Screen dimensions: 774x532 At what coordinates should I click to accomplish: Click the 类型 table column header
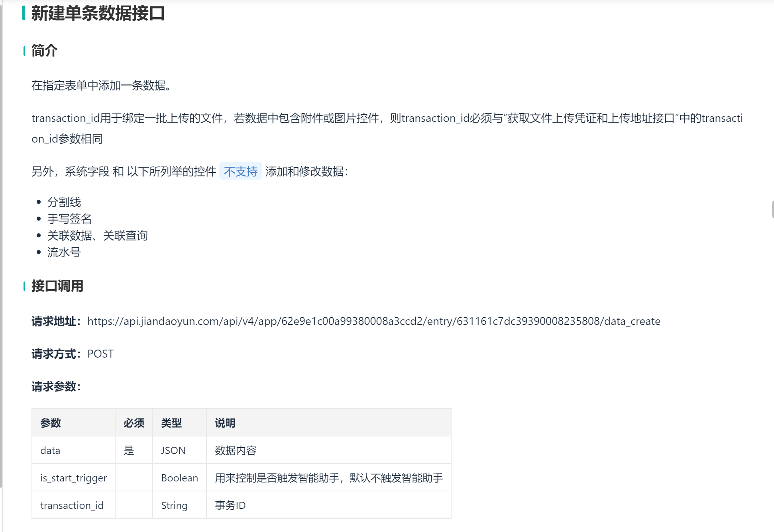[171, 422]
